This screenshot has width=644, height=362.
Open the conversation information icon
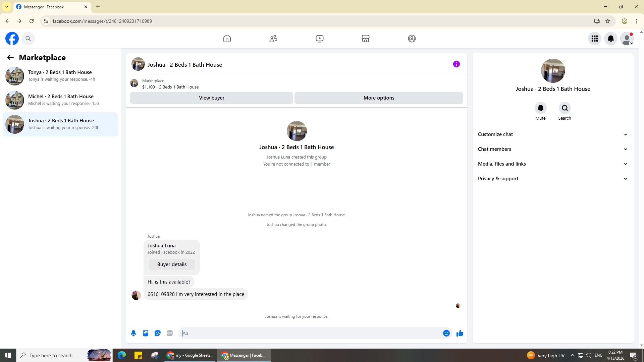click(457, 64)
